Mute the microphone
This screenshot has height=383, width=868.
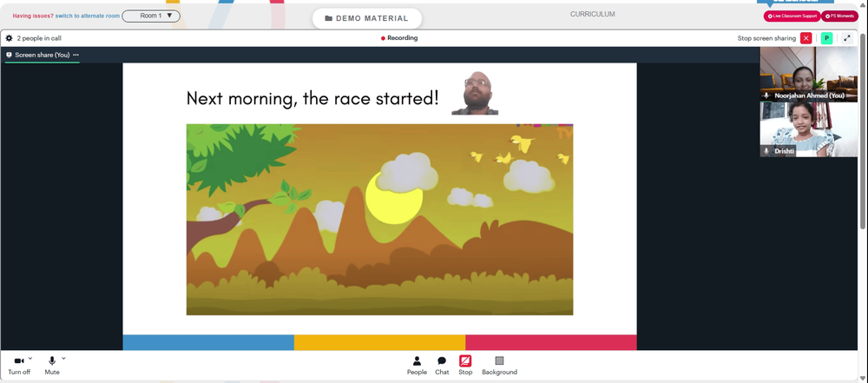52,366
